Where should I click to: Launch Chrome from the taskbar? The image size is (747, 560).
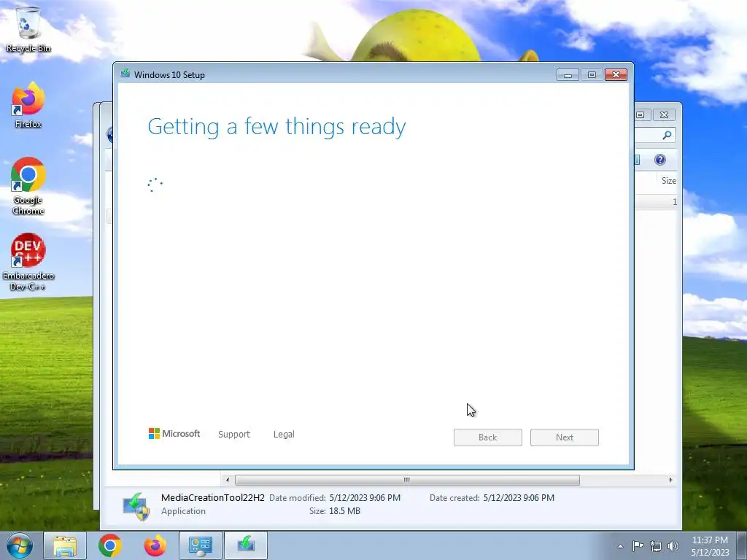110,545
